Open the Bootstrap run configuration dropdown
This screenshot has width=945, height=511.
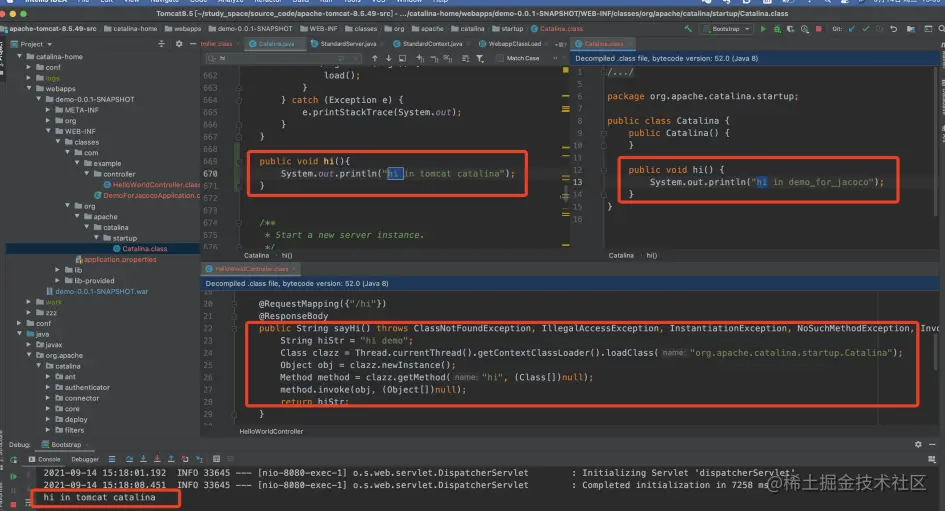726,28
